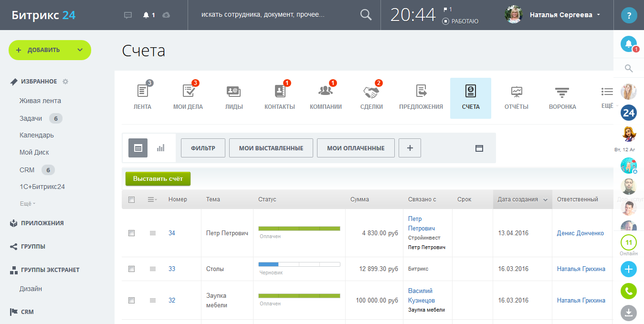Click the search magnifier in top bar

366,15
